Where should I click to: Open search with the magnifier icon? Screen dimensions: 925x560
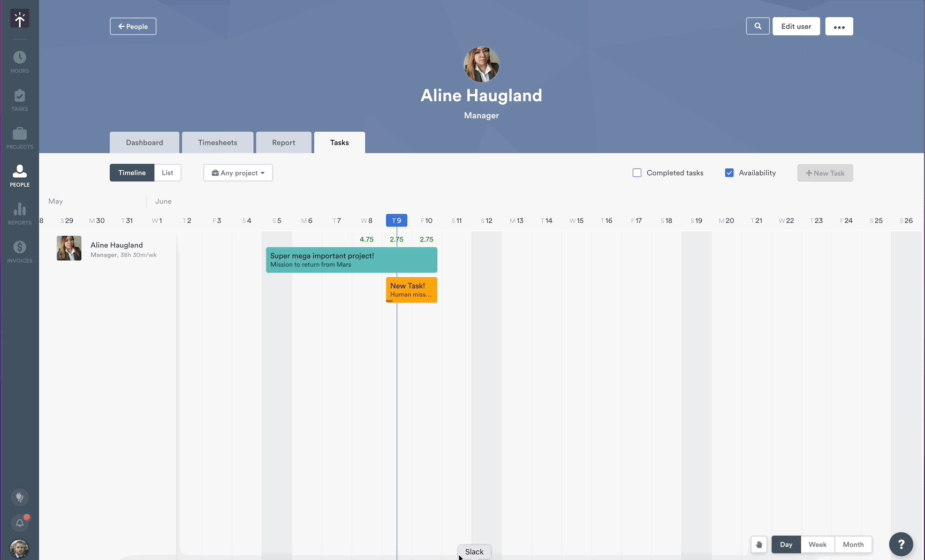(x=757, y=26)
